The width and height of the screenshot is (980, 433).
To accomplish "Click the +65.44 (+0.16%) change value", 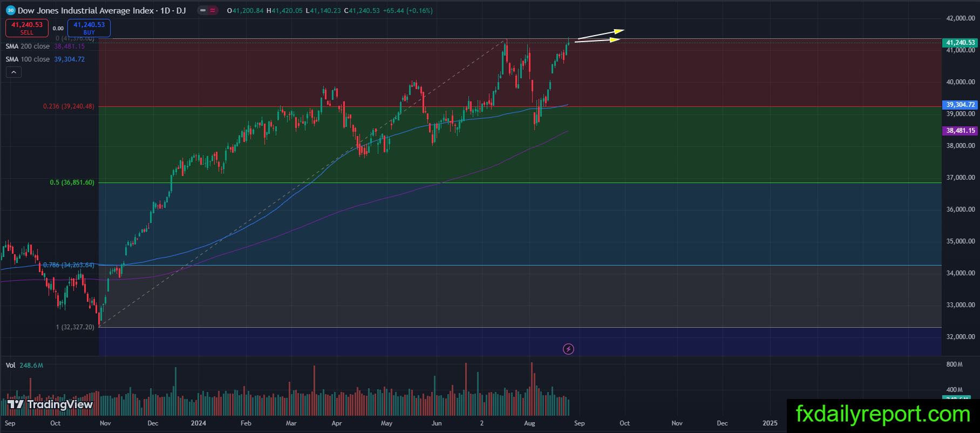I will pos(407,10).
